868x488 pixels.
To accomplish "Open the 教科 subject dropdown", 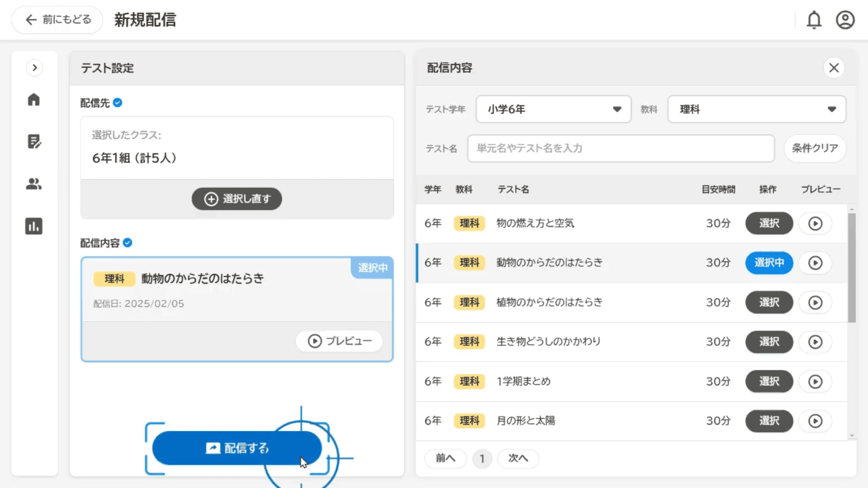I will [756, 109].
